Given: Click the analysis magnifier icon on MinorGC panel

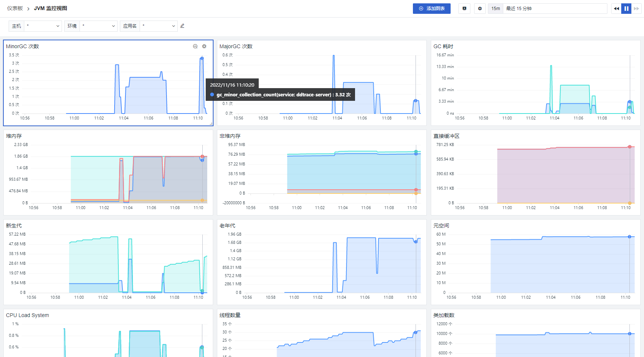Looking at the screenshot, I should [195, 46].
